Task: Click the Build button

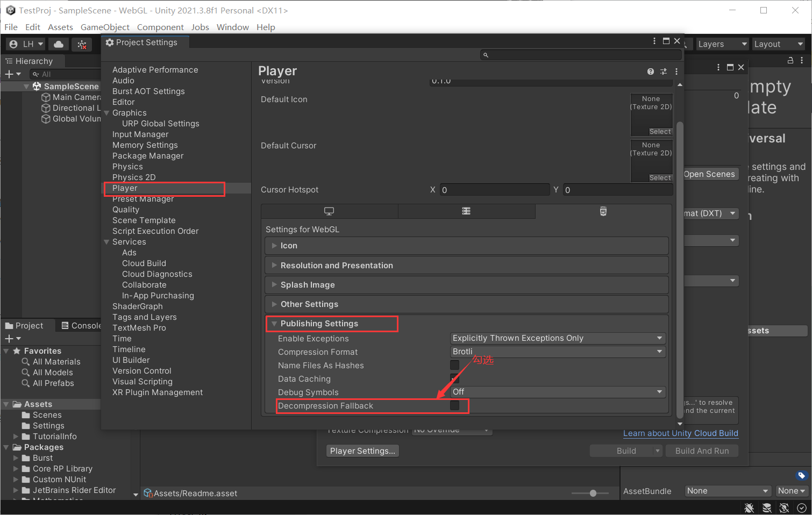Action: click(626, 450)
